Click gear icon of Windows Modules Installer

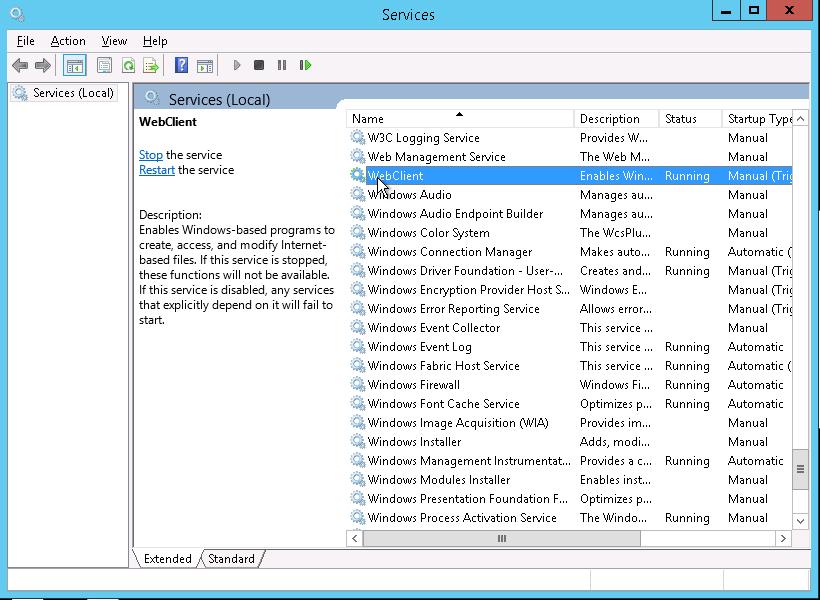click(x=358, y=479)
